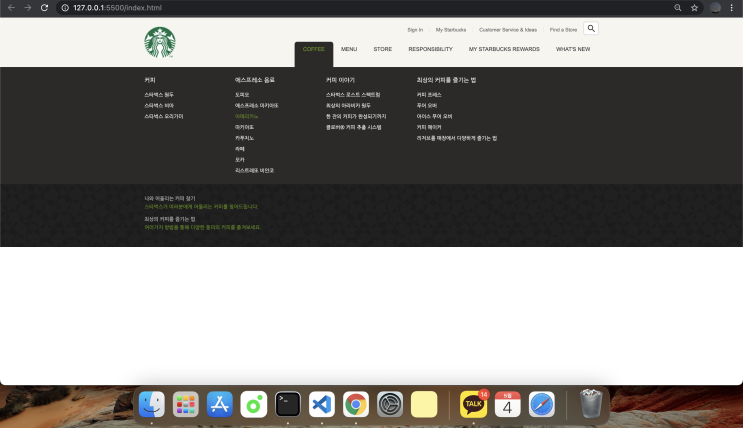Reload the page with the refresh icon
The height and width of the screenshot is (428, 743).
[44, 8]
